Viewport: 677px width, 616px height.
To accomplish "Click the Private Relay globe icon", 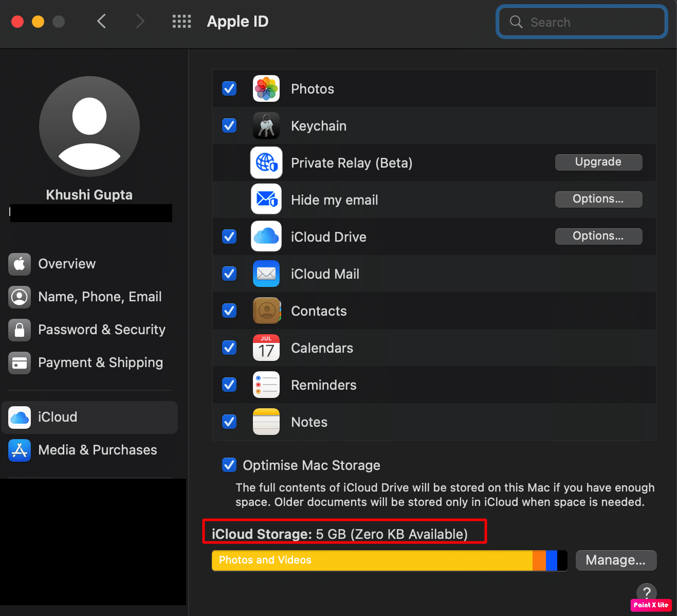I will click(x=266, y=162).
